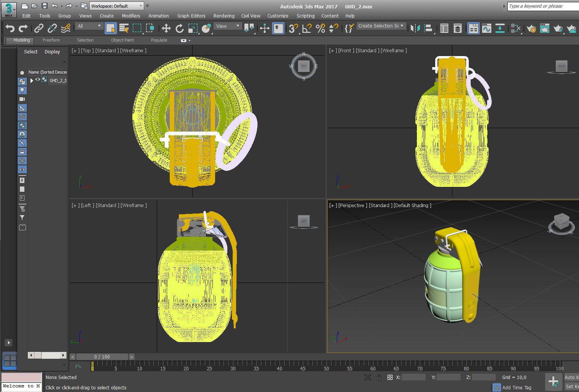Open Edit Named Selection Sets
Image resolution: width=579 pixels, height=392 pixels.
tap(349, 28)
